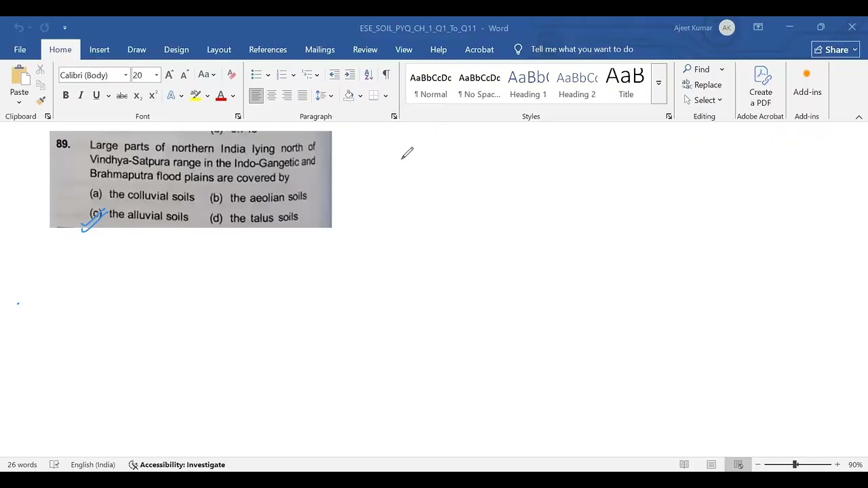The height and width of the screenshot is (488, 868).
Task: Open the Add-ins button
Action: pos(807,83)
